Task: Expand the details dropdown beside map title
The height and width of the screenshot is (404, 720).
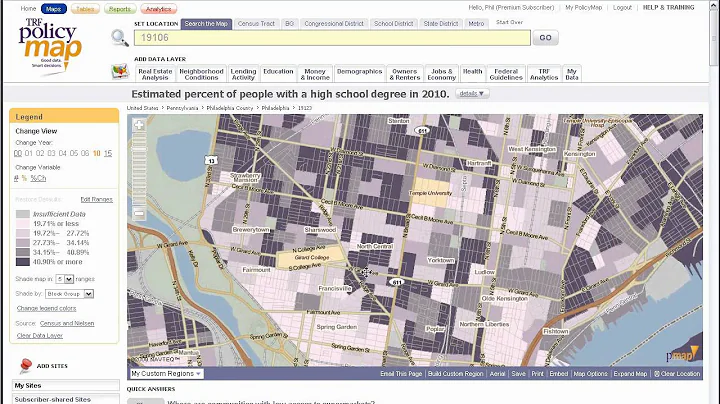Action: coord(472,94)
